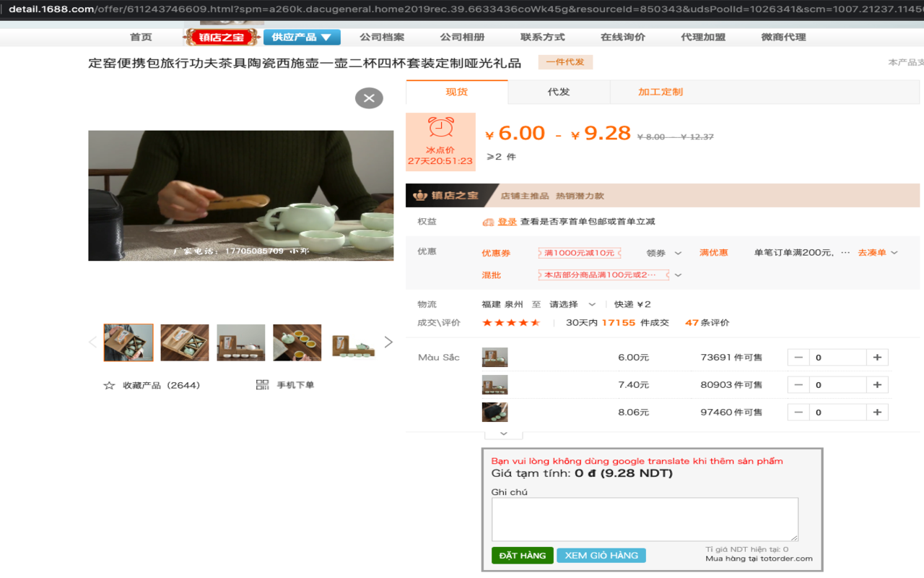
Task: Open 公司档案 navigation item
Action: [382, 37]
